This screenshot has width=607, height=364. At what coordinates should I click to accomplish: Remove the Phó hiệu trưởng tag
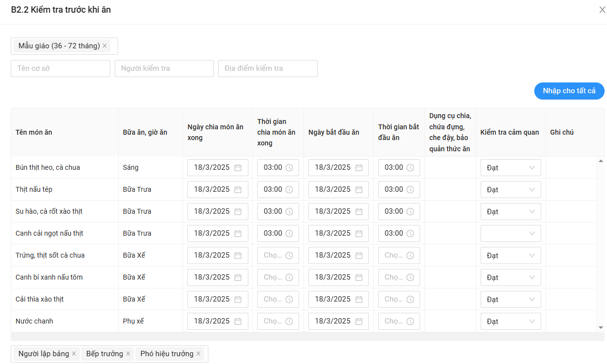click(x=199, y=354)
